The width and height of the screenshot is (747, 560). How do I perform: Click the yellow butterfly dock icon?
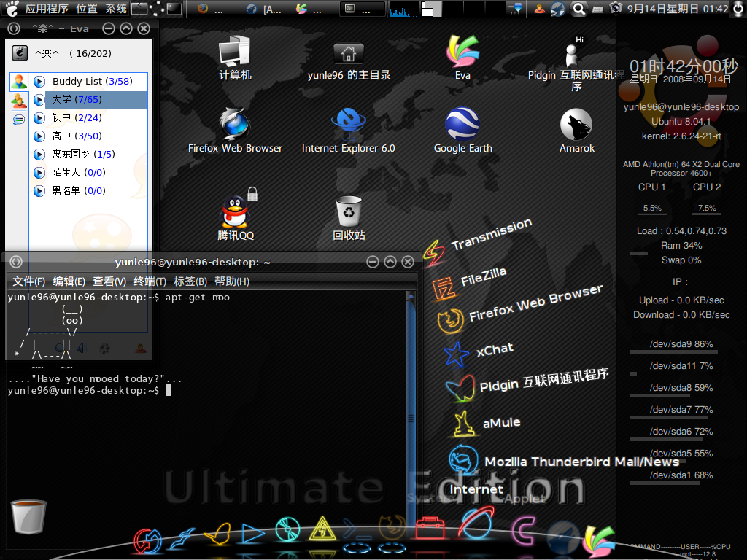(217, 533)
